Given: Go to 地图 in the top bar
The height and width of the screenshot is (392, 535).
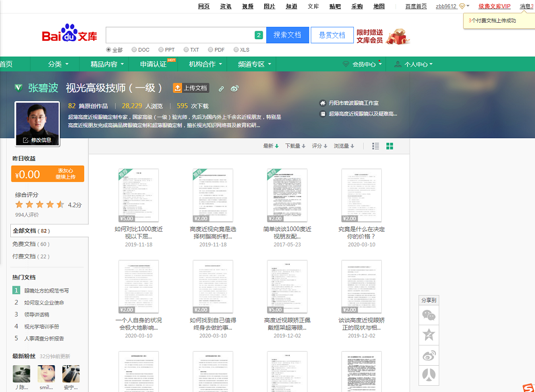Looking at the screenshot, I should point(379,7).
